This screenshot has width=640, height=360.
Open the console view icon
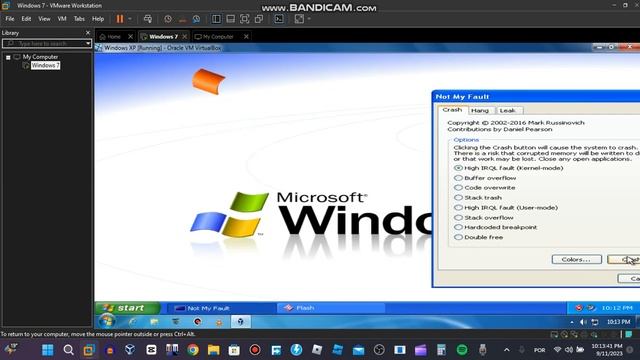point(279,19)
